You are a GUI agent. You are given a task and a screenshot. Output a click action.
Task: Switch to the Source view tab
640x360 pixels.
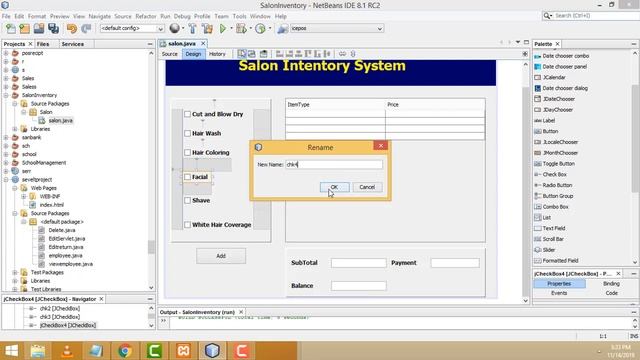point(169,54)
